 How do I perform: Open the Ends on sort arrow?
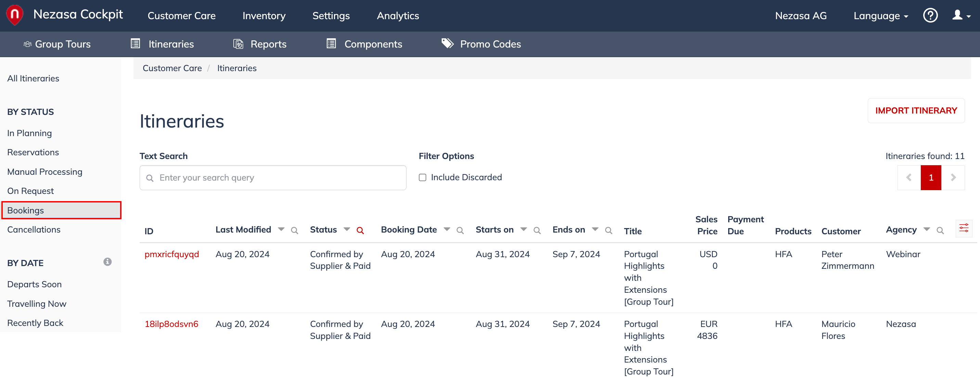coord(595,229)
